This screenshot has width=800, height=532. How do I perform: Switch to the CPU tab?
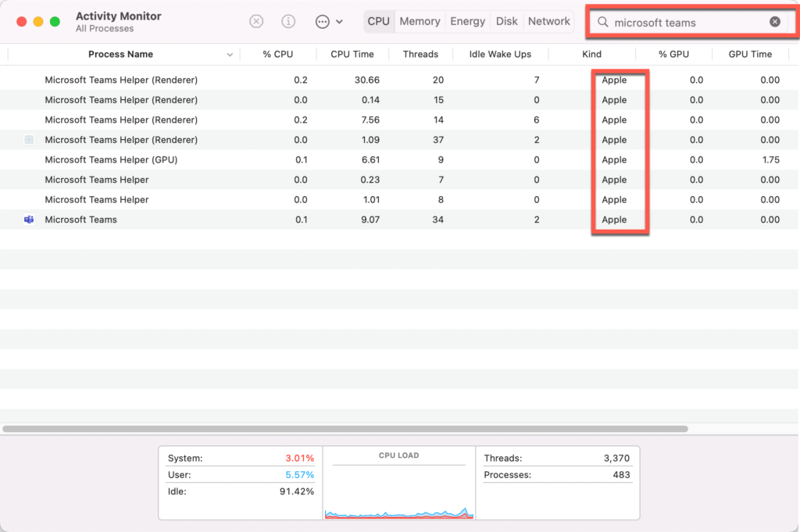click(x=379, y=21)
